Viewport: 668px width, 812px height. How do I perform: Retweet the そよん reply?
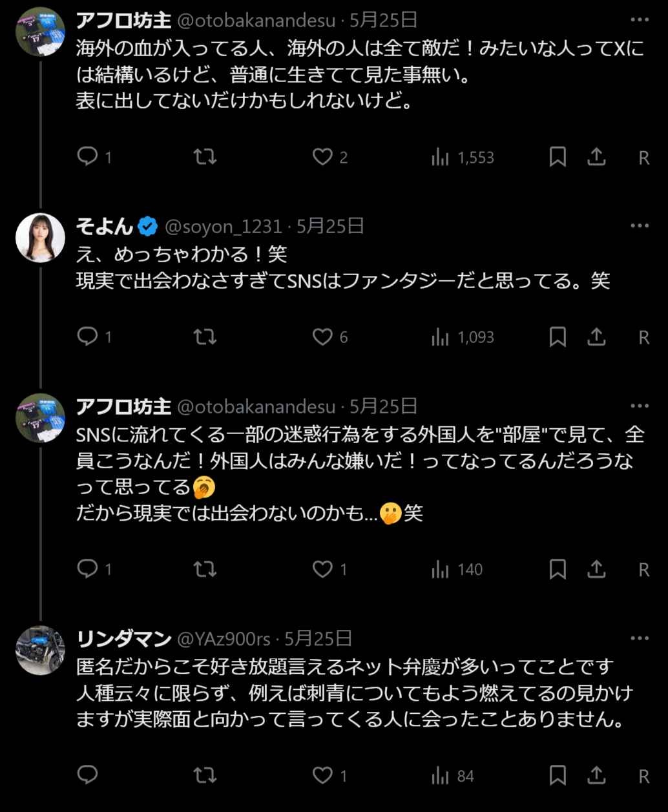point(205,337)
